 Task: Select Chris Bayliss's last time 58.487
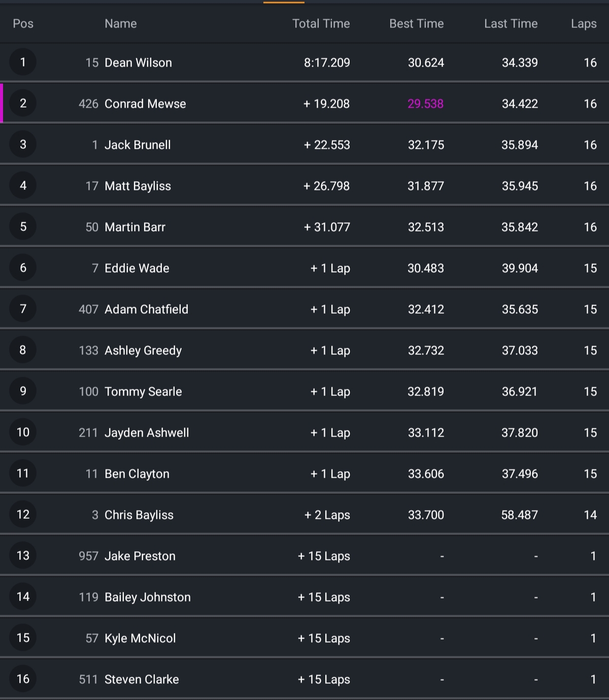pyautogui.click(x=519, y=515)
